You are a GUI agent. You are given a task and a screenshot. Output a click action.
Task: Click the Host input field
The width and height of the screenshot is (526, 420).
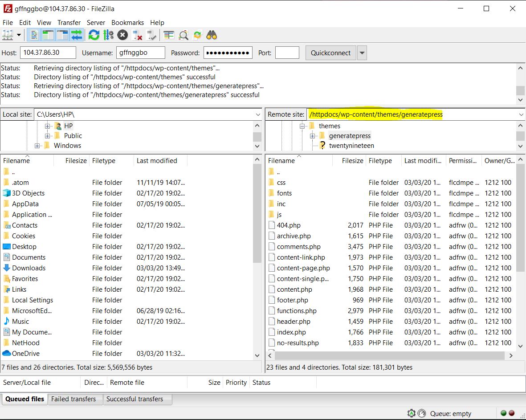[x=48, y=53]
